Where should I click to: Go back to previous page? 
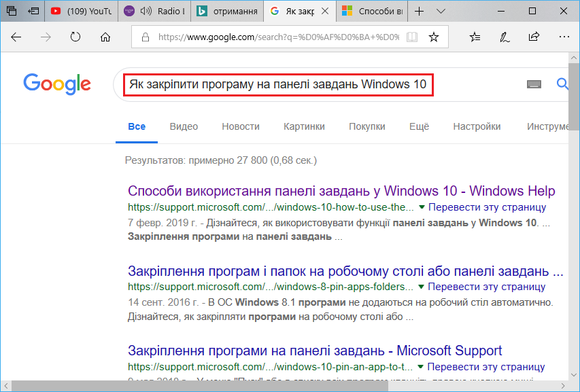click(16, 37)
